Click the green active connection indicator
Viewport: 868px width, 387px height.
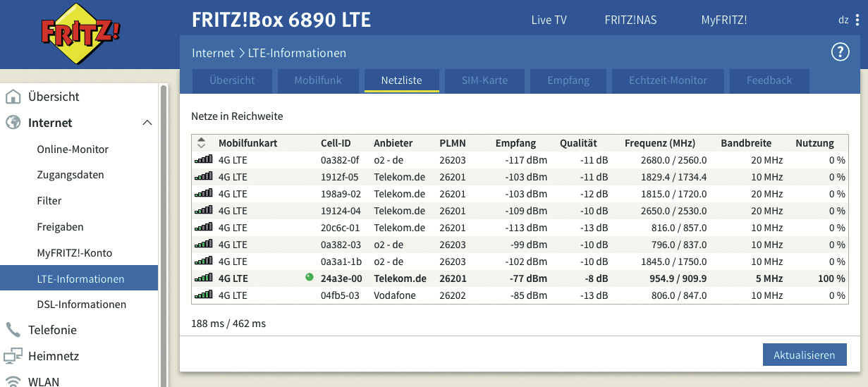point(309,278)
